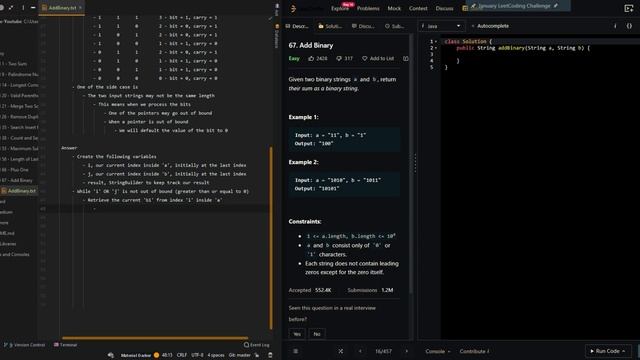Viewport: 640px width, 360px height.
Task: Click the heart Add to List icon
Action: click(x=364, y=58)
